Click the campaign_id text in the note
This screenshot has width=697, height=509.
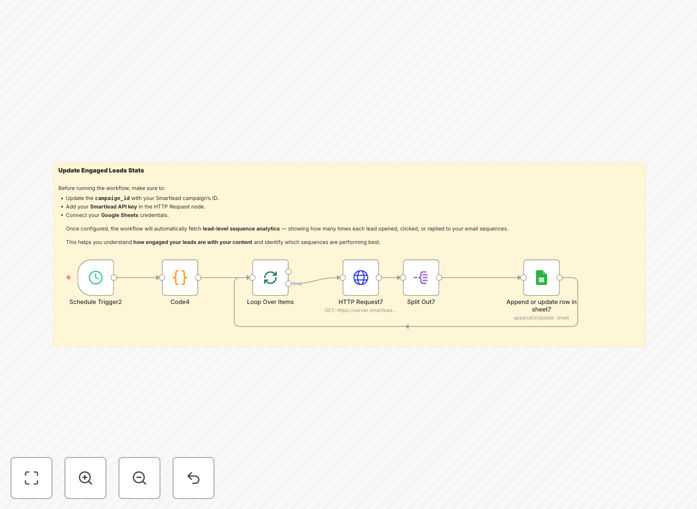[x=112, y=198]
